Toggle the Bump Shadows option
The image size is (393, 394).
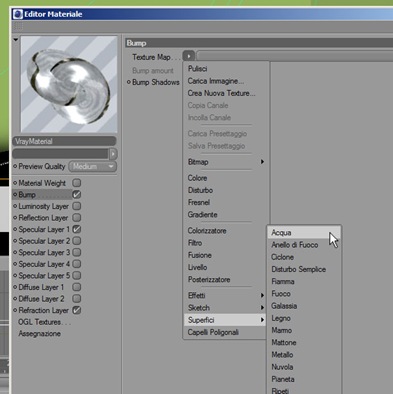(x=153, y=82)
